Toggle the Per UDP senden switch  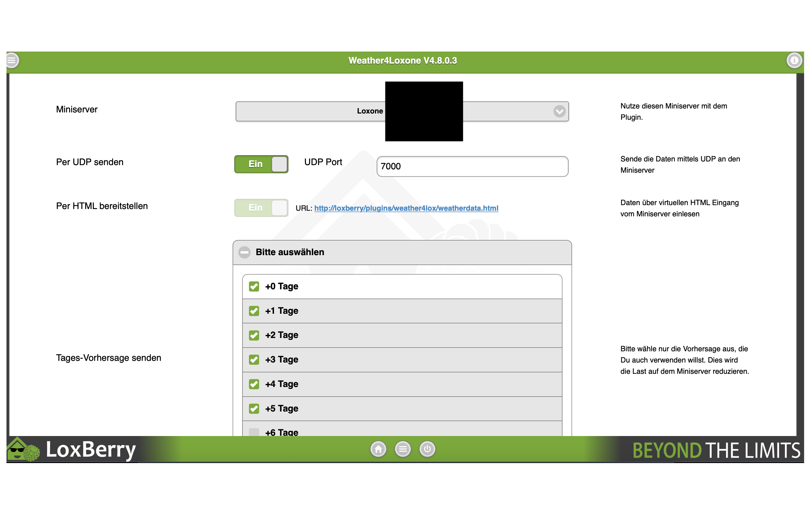261,164
